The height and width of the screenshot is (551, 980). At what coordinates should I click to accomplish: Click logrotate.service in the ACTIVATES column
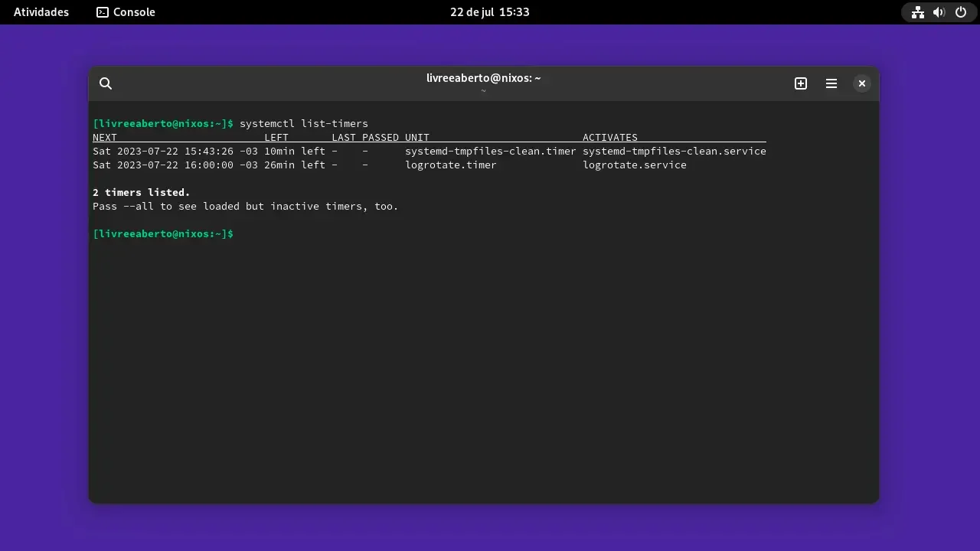pos(635,165)
